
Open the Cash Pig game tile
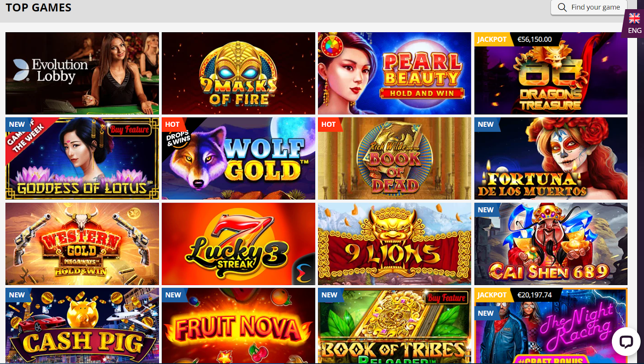coord(82,326)
